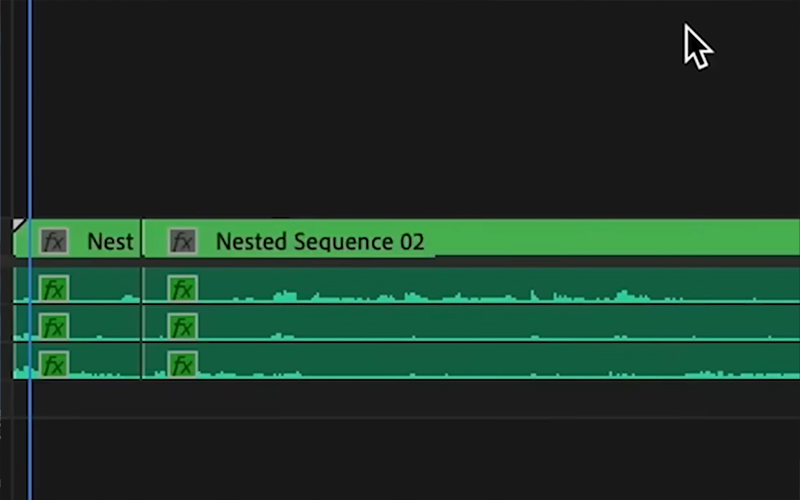Select fx badge of second clip, bottom audio track
Image resolution: width=800 pixels, height=500 pixels.
pyautogui.click(x=182, y=363)
